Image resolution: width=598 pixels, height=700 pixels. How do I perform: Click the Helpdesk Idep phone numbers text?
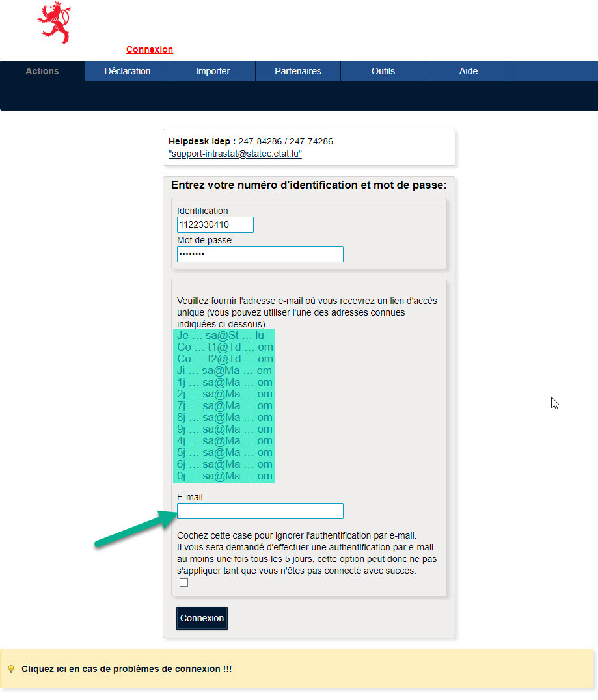point(286,142)
